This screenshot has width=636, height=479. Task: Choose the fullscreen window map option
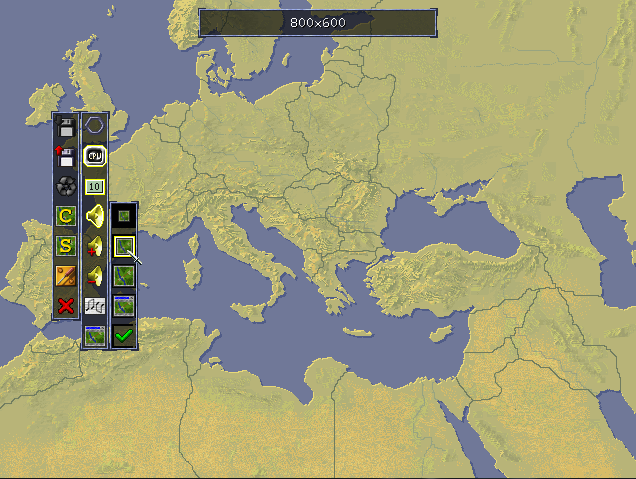[124, 306]
